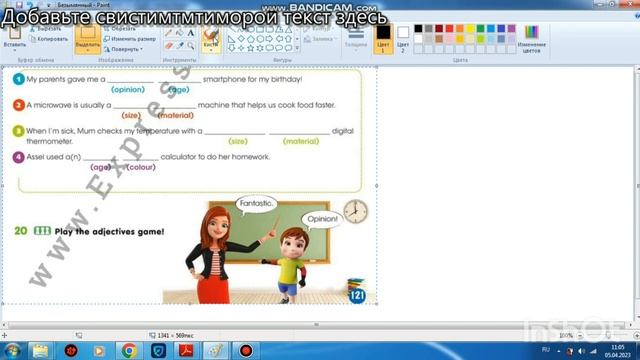
Task: Activate Color 2 (Цвет 2) swatch
Action: (x=403, y=39)
